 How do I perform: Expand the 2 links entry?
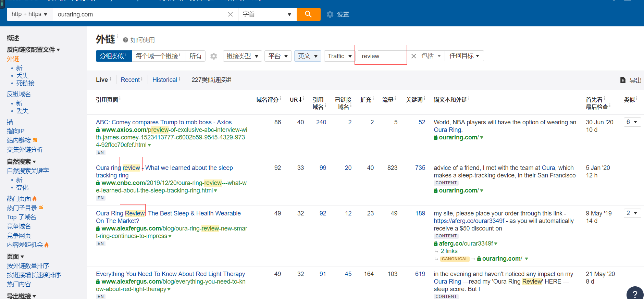point(449,251)
